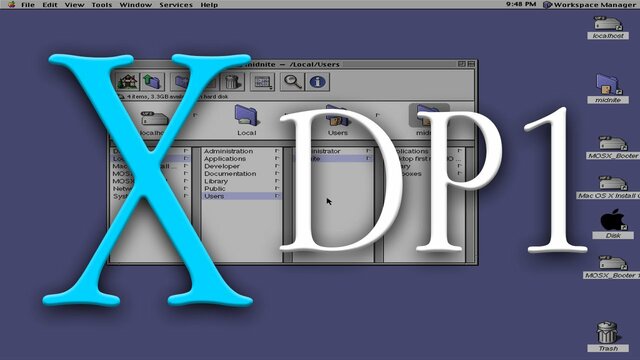Viewport: 640px width, 360px height.
Task: Click the up-one-folder green arrow icon
Action: pos(152,81)
